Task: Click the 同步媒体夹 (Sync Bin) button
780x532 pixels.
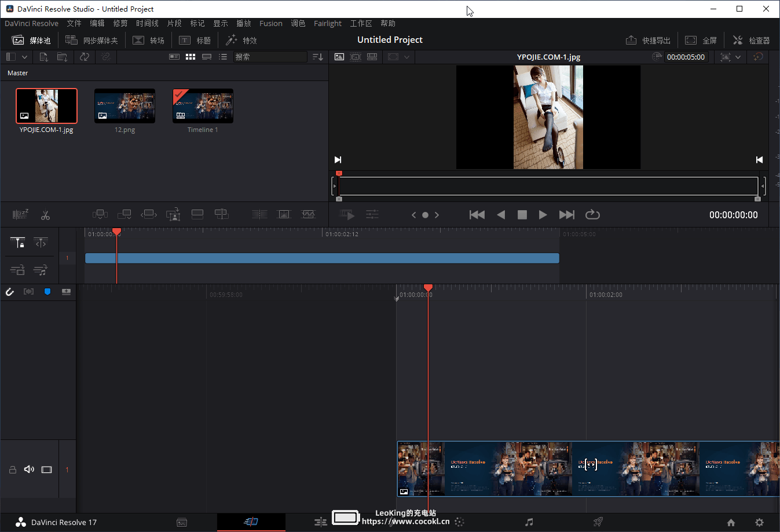Action: point(91,40)
